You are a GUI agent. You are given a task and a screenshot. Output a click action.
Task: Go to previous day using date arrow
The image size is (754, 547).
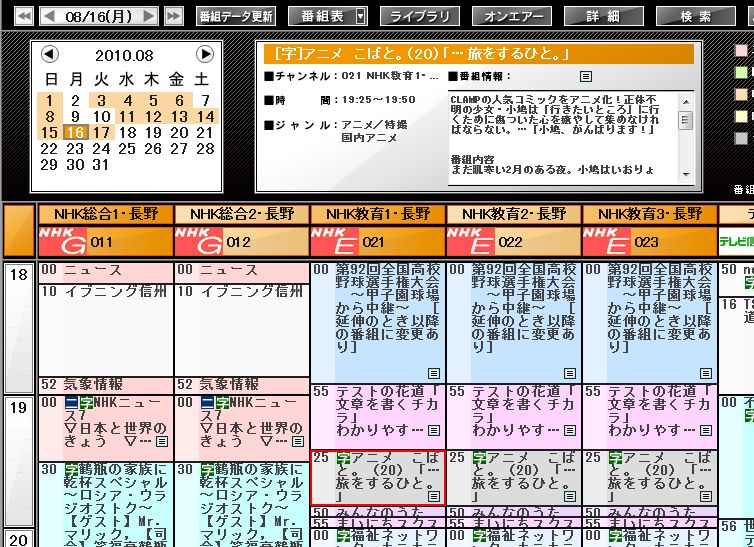point(49,16)
